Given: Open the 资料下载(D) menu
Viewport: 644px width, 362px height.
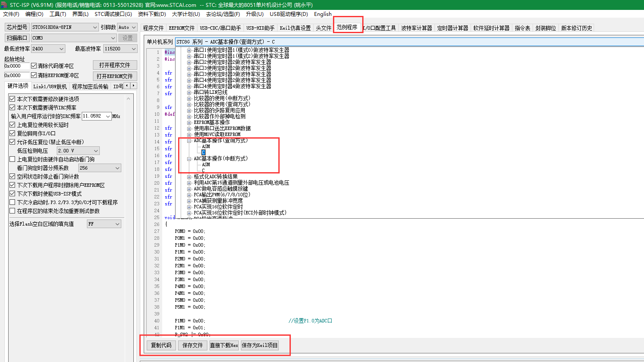Looking at the screenshot, I should (x=152, y=14).
